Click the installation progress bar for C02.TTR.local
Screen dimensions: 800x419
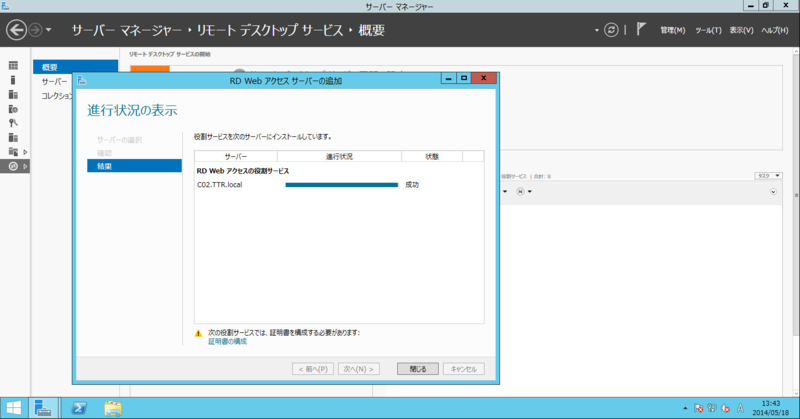point(341,185)
